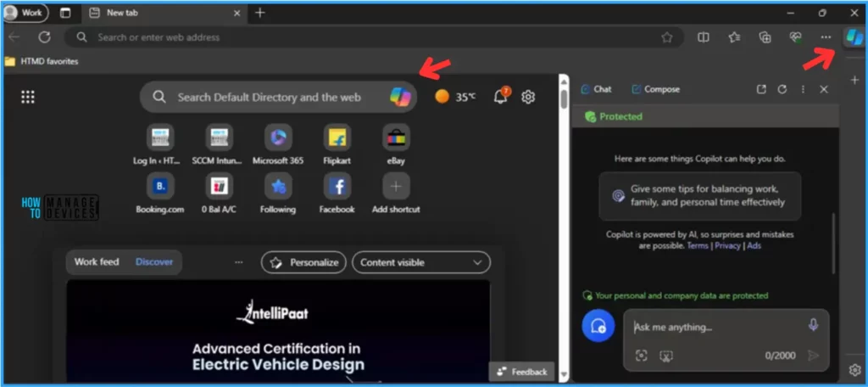Click the Feedback button
Screen dimensions: 868x387
click(x=522, y=372)
